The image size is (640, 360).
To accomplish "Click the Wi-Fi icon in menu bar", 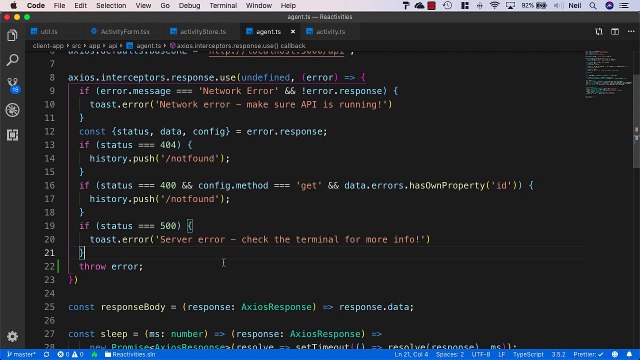I will (x=494, y=5).
